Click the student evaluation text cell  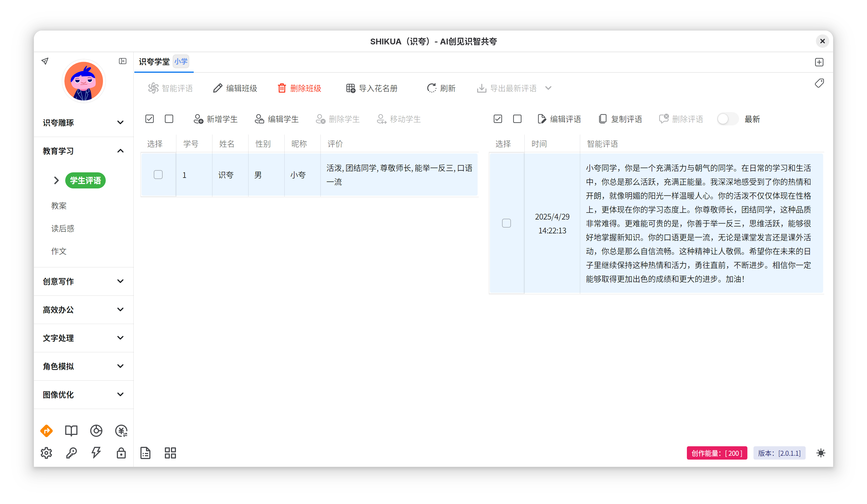[399, 175]
